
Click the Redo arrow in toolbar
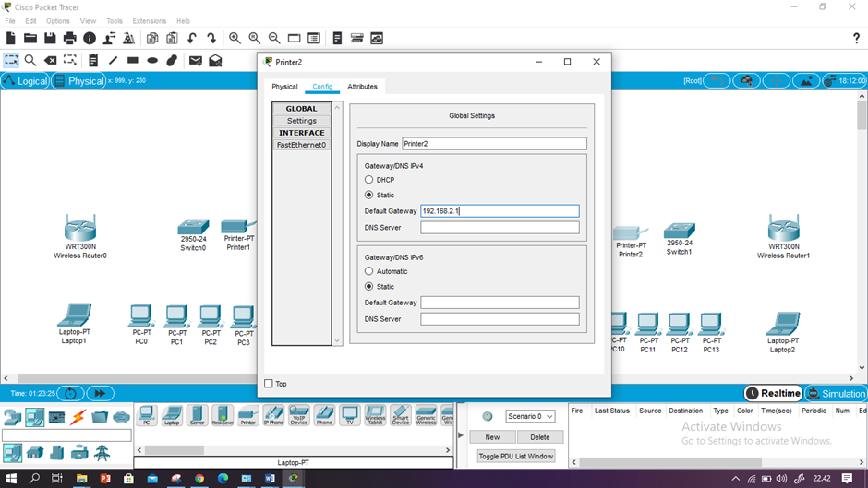click(x=211, y=38)
